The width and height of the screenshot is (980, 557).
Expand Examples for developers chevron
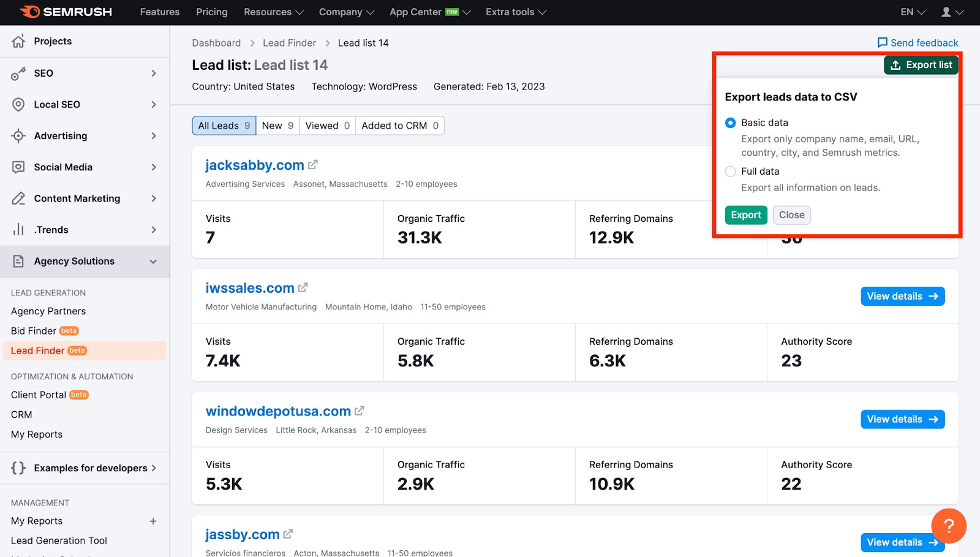[x=154, y=468]
